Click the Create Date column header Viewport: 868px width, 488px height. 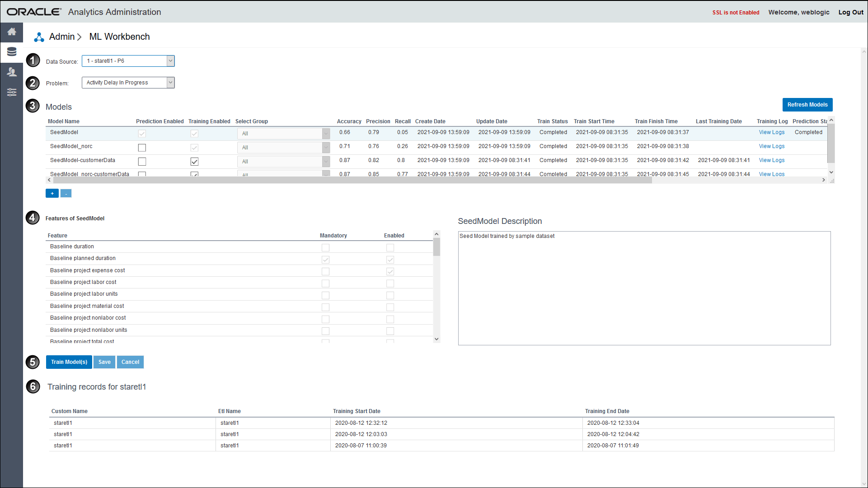430,121
